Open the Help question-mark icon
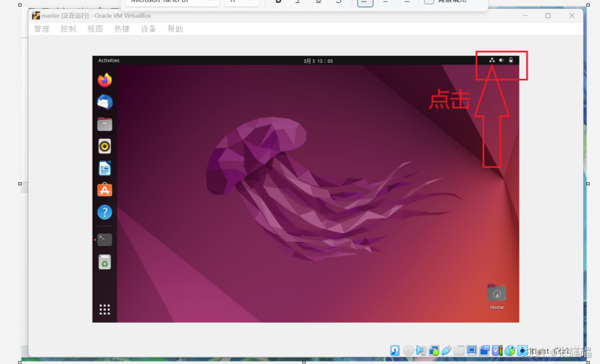This screenshot has width=600, height=364. pos(104,212)
